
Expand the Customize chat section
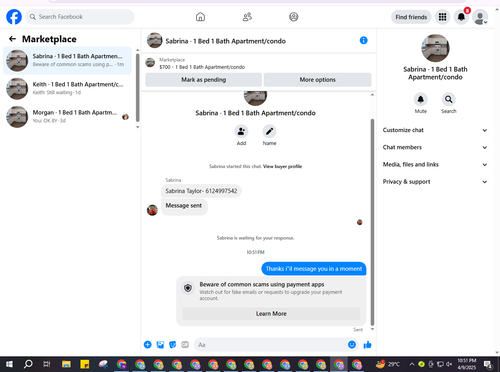[435, 130]
